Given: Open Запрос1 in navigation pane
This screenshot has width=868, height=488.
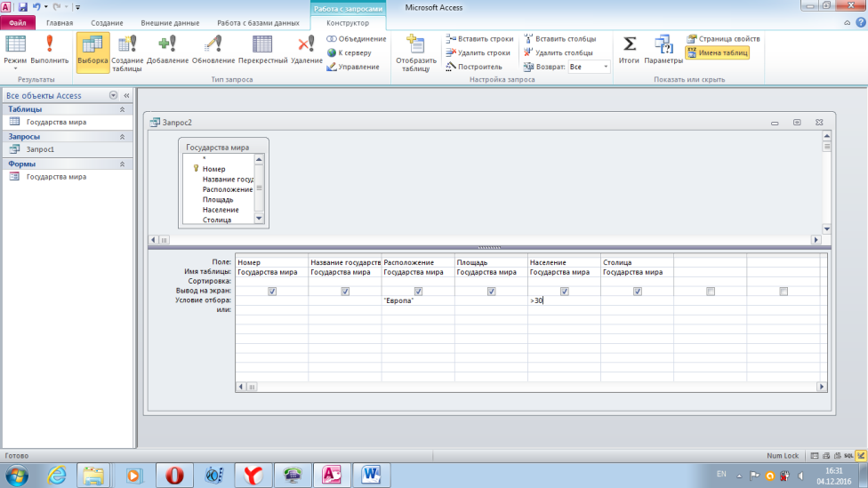Looking at the screenshot, I should (x=40, y=149).
